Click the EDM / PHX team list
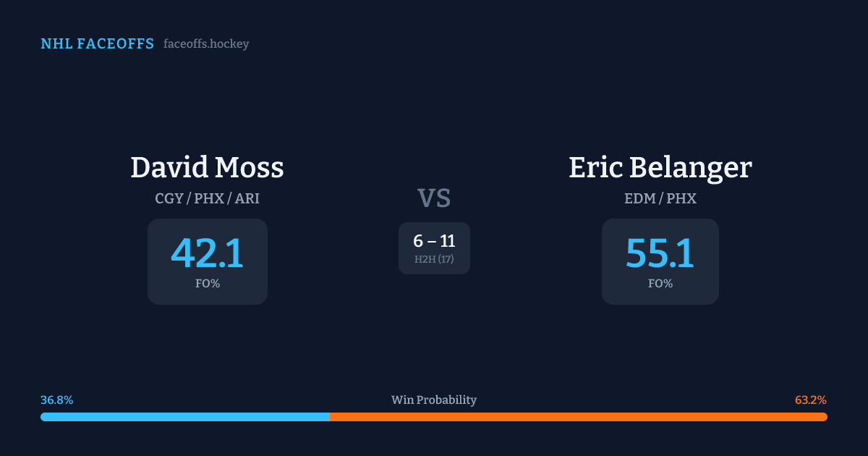This screenshot has height=456, width=868. 660,198
